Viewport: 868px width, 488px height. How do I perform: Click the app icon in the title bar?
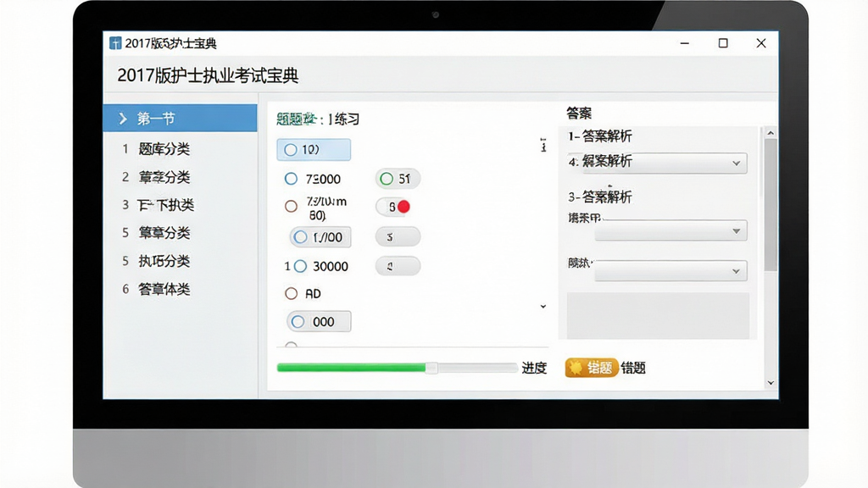coord(115,43)
